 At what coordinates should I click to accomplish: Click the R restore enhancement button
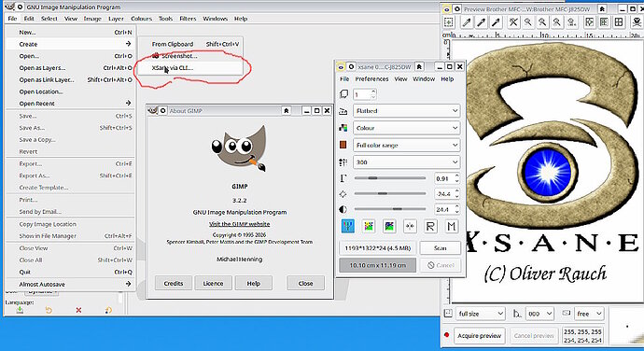[x=430, y=226]
